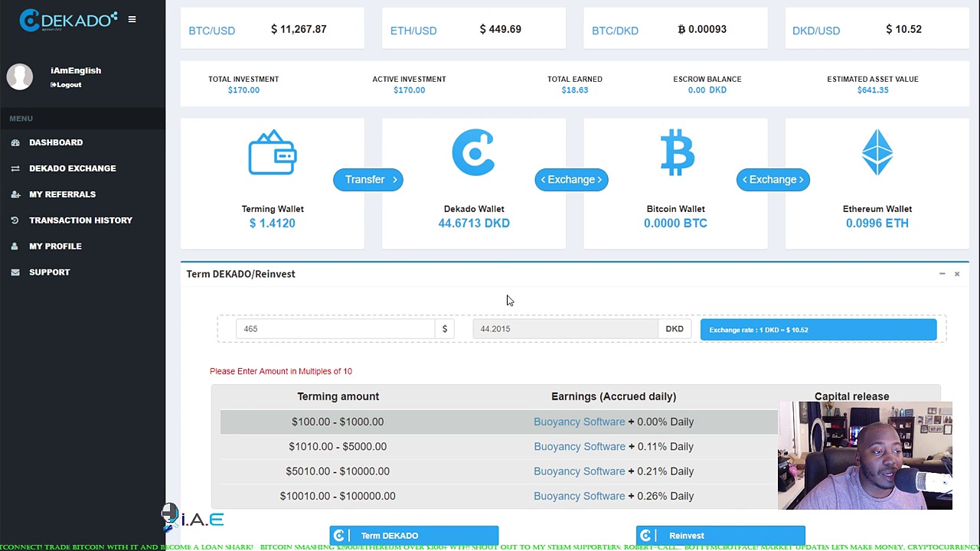The image size is (980, 551).
Task: Click the exchange rate blue banner
Action: tap(818, 330)
